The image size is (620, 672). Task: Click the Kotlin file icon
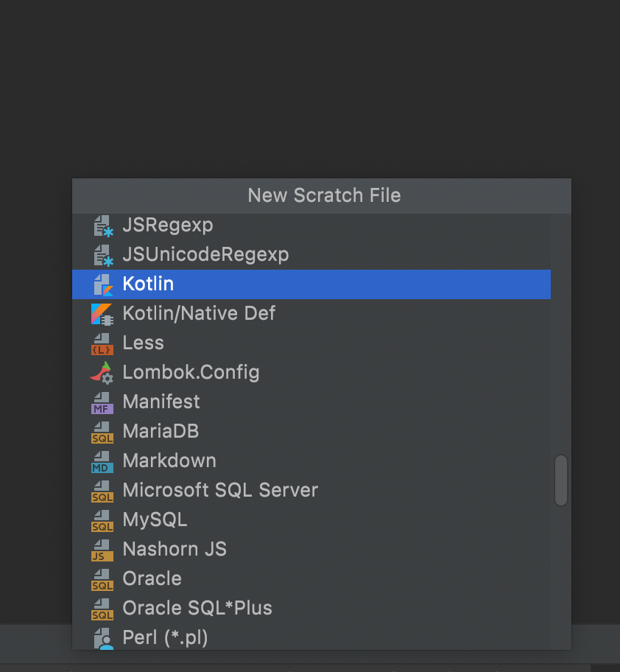103,285
